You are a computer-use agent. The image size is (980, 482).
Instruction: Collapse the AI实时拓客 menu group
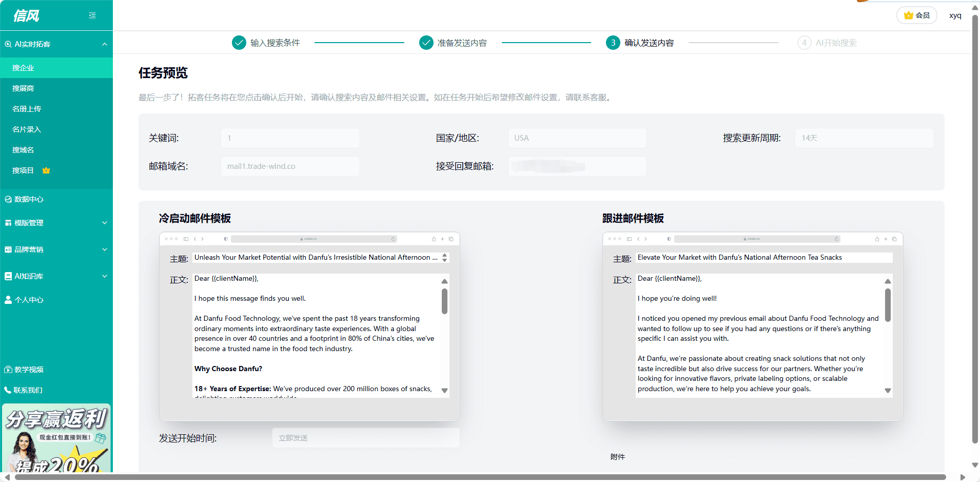105,44
